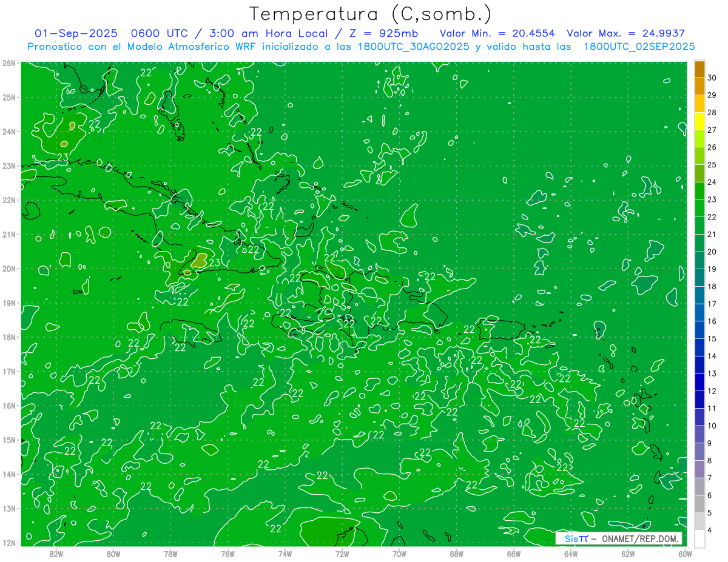Image resolution: width=728 pixels, height=562 pixels.
Task: Click the legend value '20'
Action: [712, 252]
